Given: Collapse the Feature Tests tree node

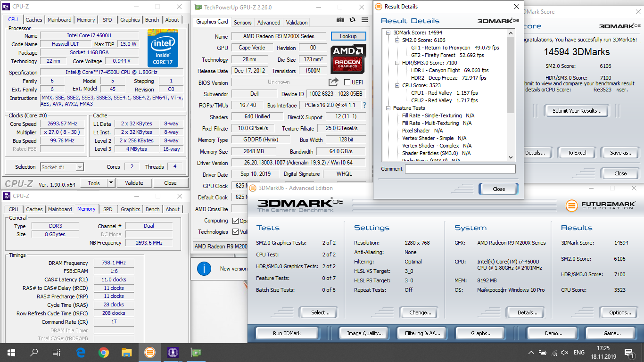Looking at the screenshot, I should pos(388,108).
